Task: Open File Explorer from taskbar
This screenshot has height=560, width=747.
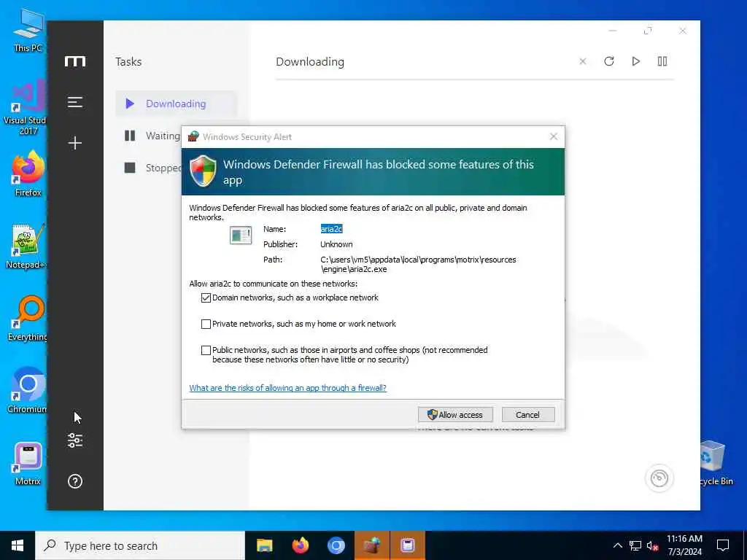Action: (x=264, y=545)
